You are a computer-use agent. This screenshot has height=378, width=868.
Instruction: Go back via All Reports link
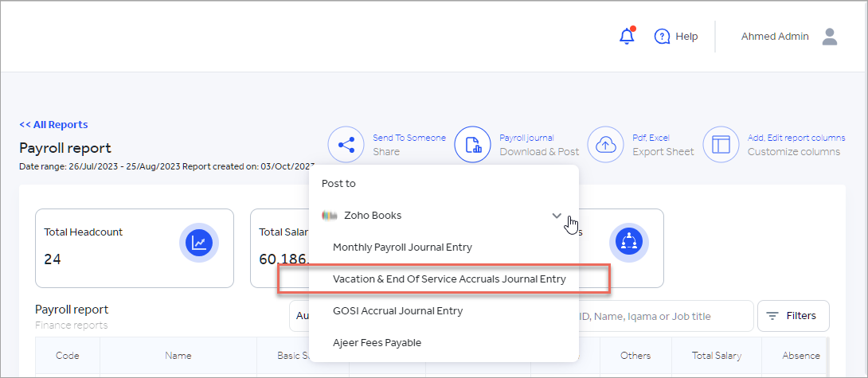click(53, 125)
